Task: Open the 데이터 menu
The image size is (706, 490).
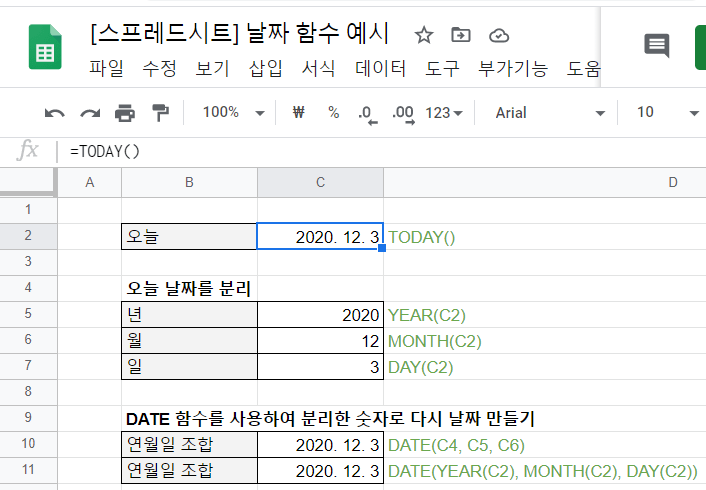Action: point(380,69)
